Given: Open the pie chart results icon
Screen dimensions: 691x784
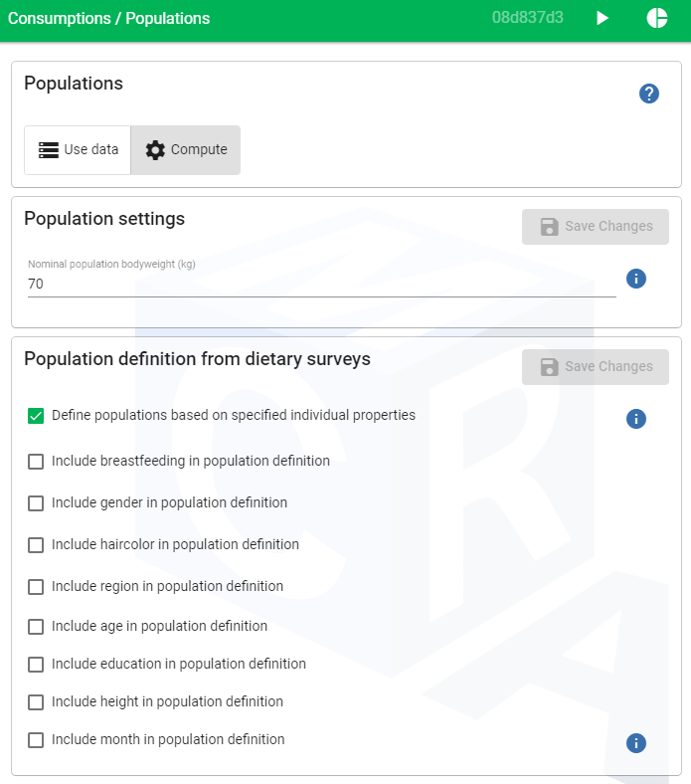Looking at the screenshot, I should point(656,18).
